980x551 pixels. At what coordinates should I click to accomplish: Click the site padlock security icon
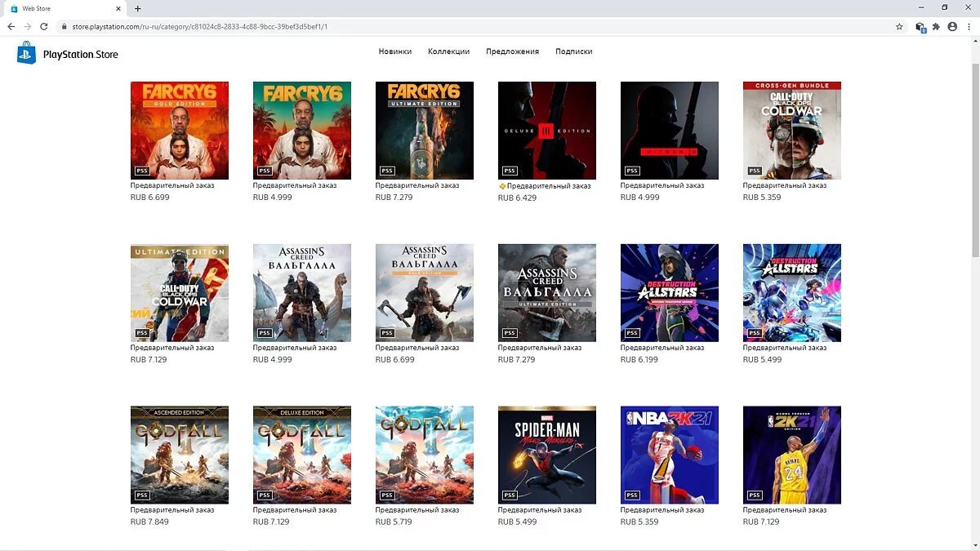click(x=65, y=26)
